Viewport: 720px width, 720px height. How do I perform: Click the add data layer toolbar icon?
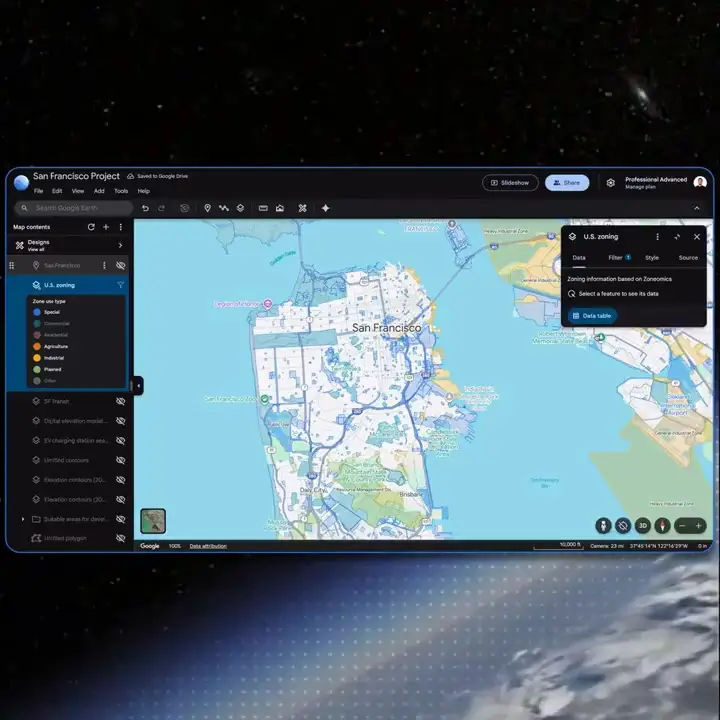[240, 208]
